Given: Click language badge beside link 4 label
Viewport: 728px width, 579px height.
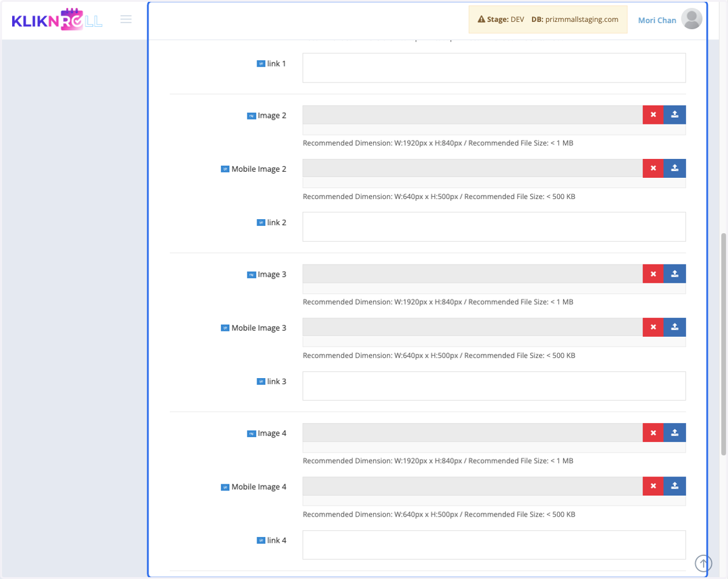Looking at the screenshot, I should (261, 541).
